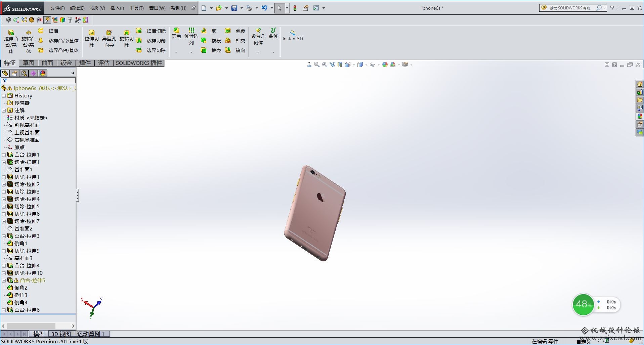Open the 插入(I) menu

click(117, 8)
